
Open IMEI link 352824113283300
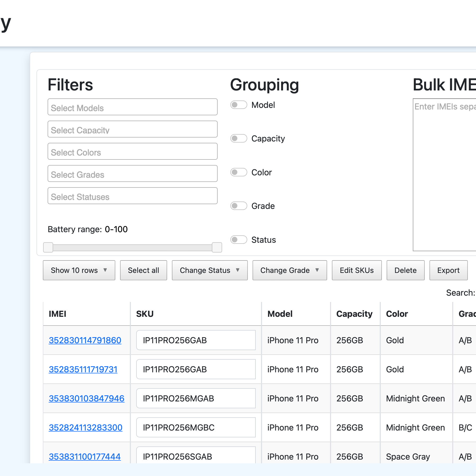[x=85, y=428]
